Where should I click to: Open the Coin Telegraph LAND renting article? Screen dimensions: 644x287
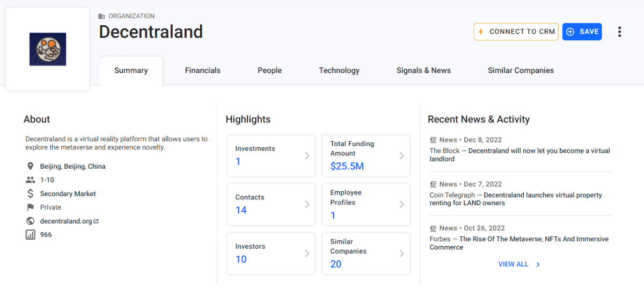pyautogui.click(x=516, y=199)
